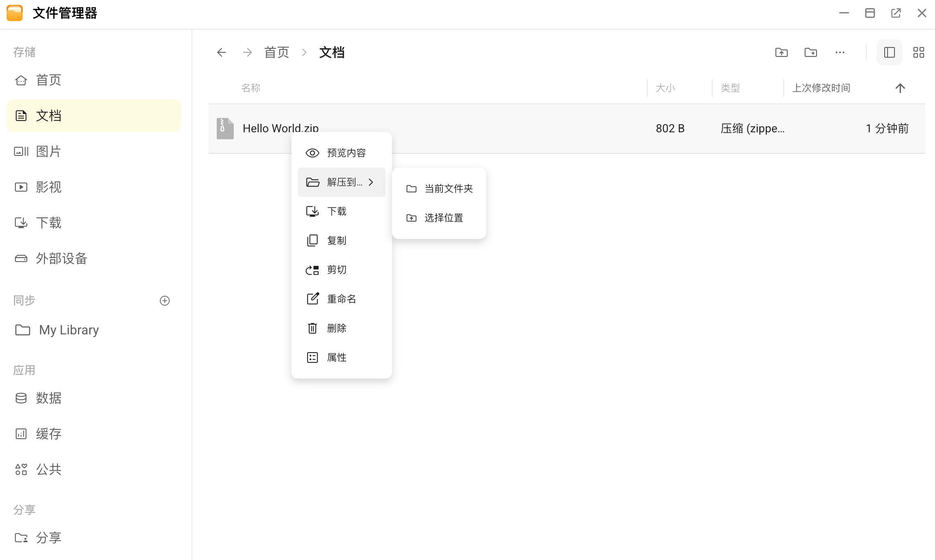Choose 复制 from context menu

(x=342, y=241)
